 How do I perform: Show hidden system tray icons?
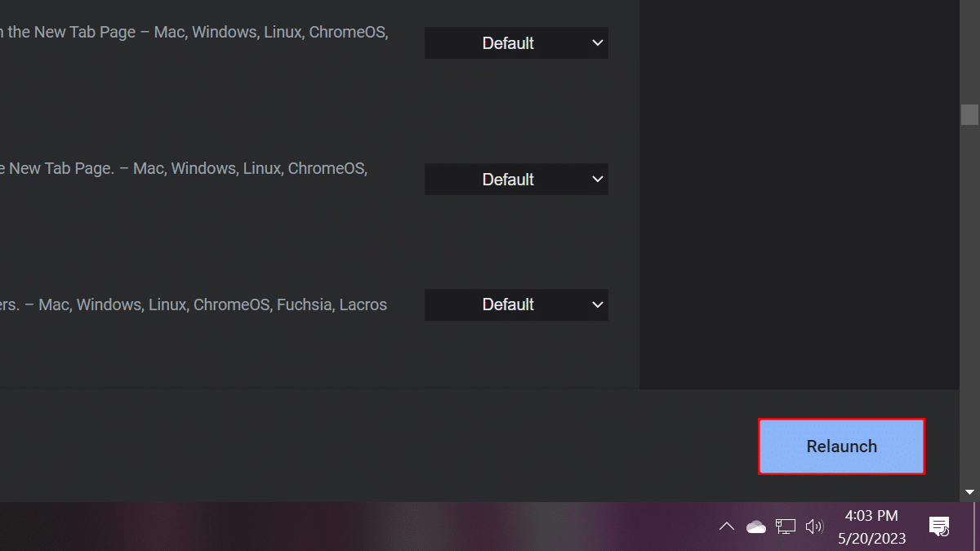[x=726, y=527]
